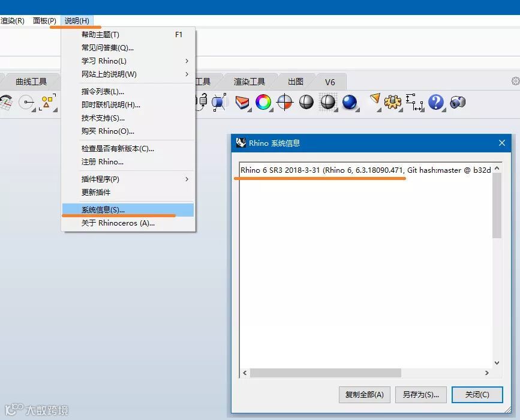
Task: Click horizontal scrollbar left arrow
Action: pyautogui.click(x=245, y=373)
